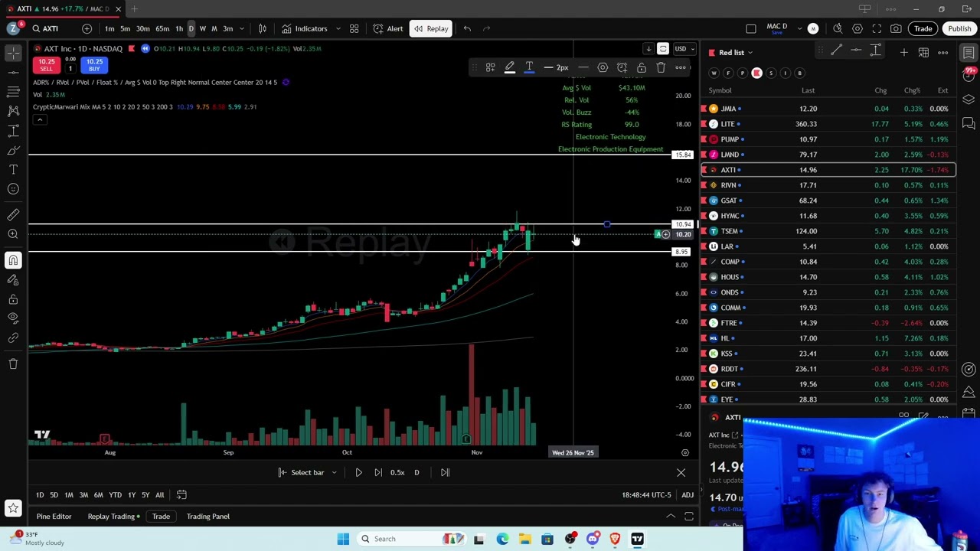Toggle the Replay mode button
Viewport: 980px width, 551px height.
pos(431,28)
